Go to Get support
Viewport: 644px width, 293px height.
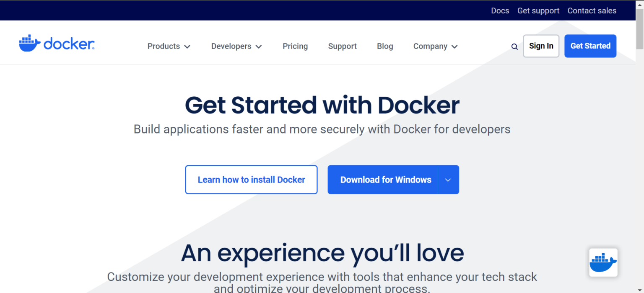538,10
